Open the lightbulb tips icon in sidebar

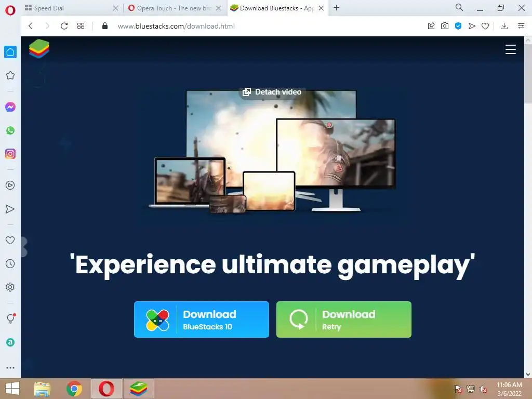coord(11,318)
